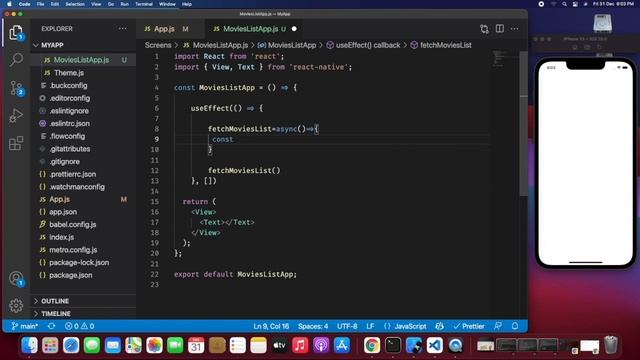Click useEffect() callback breadcrumb
The image size is (640, 360).
tap(363, 45)
